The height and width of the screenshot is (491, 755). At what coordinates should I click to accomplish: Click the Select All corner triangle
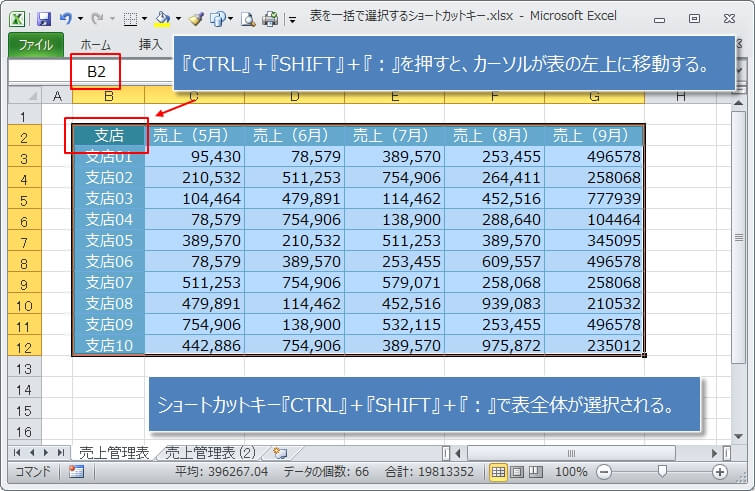pos(26,96)
